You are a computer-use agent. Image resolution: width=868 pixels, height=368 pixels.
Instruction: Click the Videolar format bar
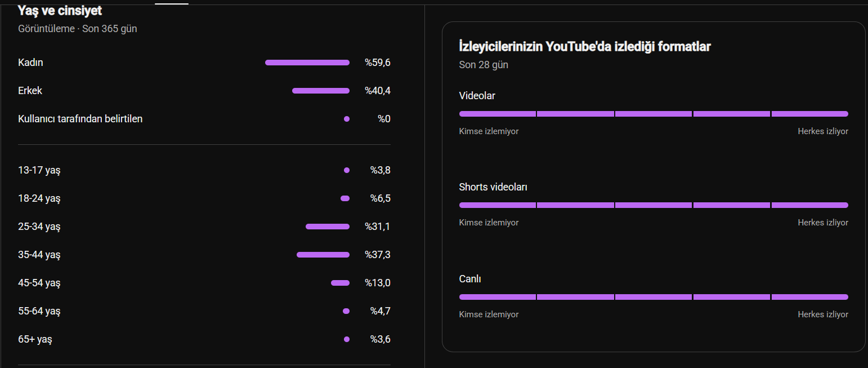point(654,114)
